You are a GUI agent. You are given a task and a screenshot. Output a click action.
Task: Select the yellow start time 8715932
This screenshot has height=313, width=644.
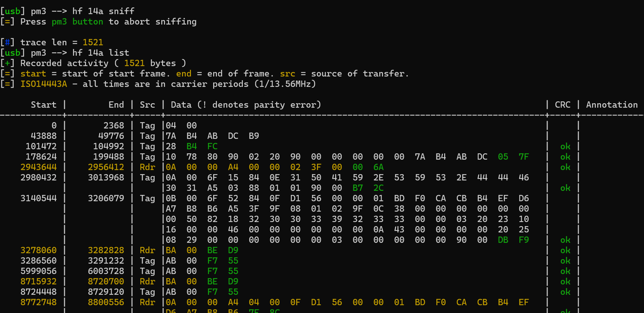[39, 281]
